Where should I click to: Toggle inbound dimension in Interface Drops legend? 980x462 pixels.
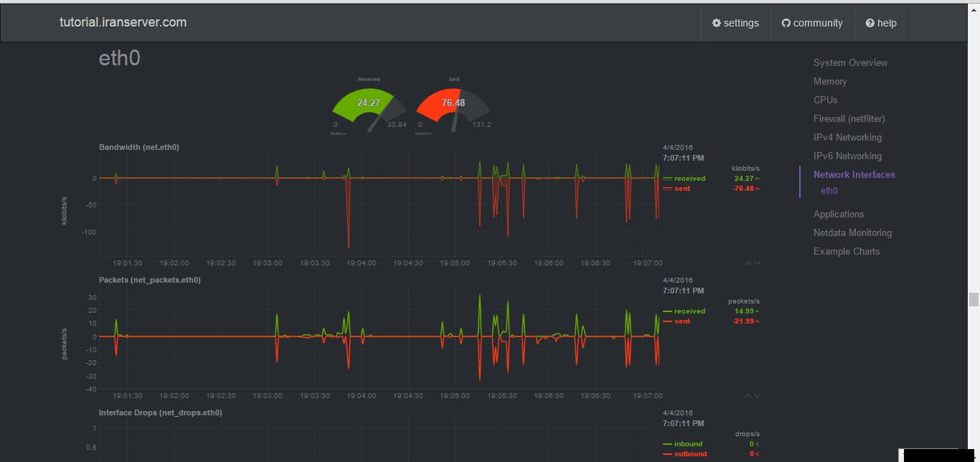pos(687,444)
